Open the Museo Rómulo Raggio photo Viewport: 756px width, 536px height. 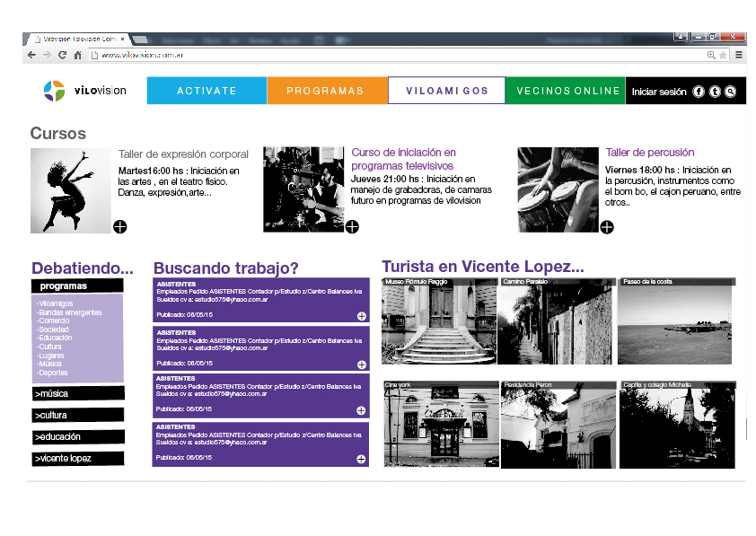(x=439, y=321)
